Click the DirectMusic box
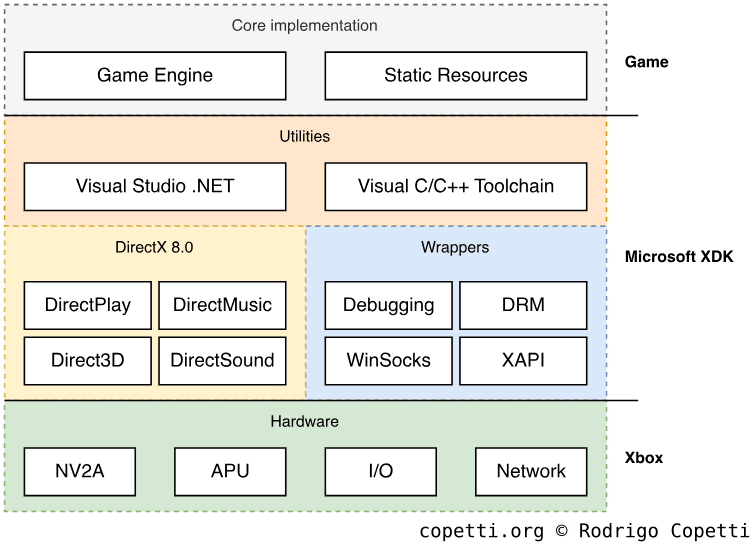The image size is (754, 545). (222, 305)
